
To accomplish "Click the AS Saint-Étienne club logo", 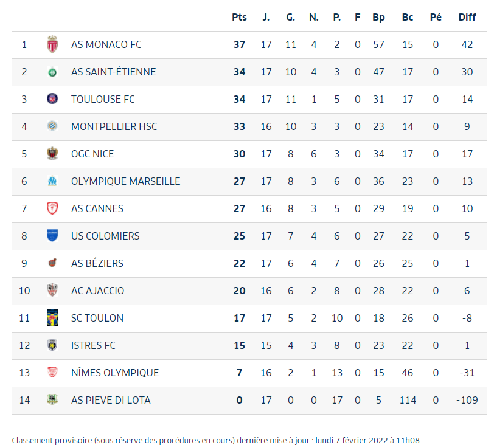I will [x=52, y=72].
